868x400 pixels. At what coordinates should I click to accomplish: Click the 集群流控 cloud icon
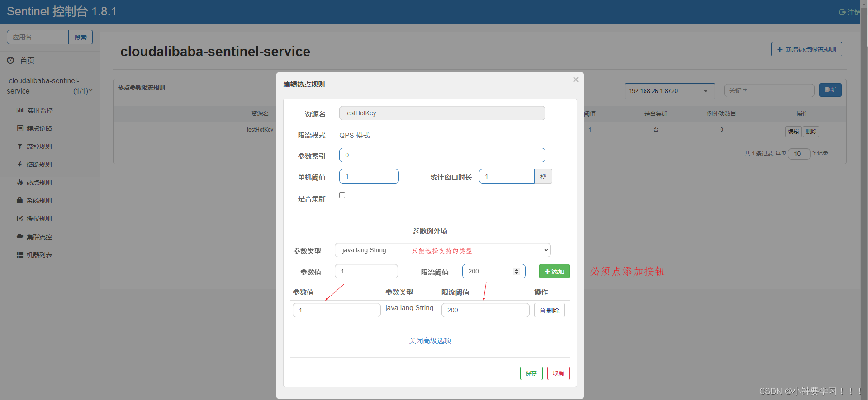tap(20, 236)
